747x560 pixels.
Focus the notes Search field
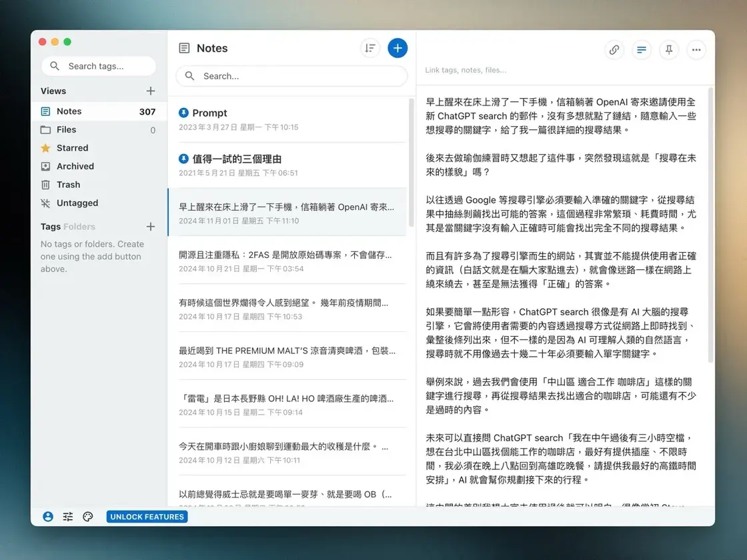coord(291,76)
